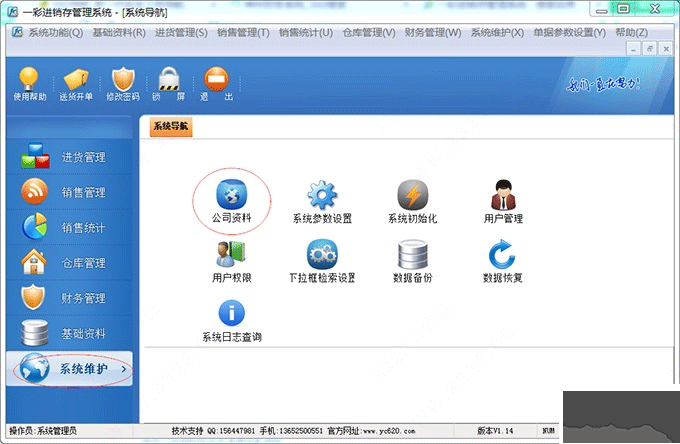Screen dimensions: 680x444
Task: Open the 销售管理(T) menu
Action: pyautogui.click(x=243, y=33)
